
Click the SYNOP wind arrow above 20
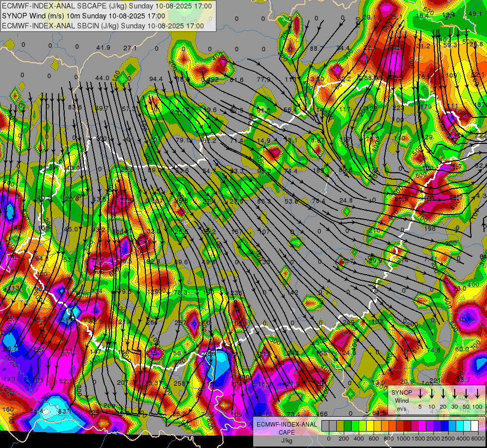(443, 393)
